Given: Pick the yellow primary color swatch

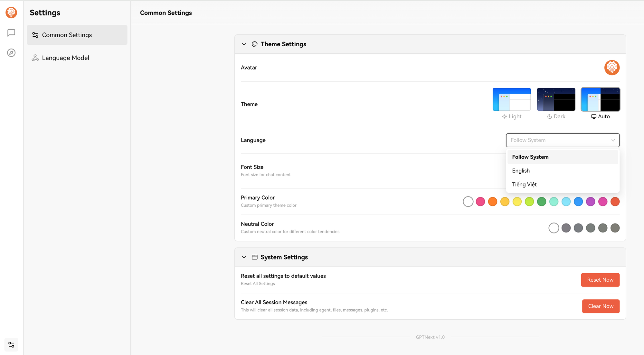Looking at the screenshot, I should tap(517, 202).
